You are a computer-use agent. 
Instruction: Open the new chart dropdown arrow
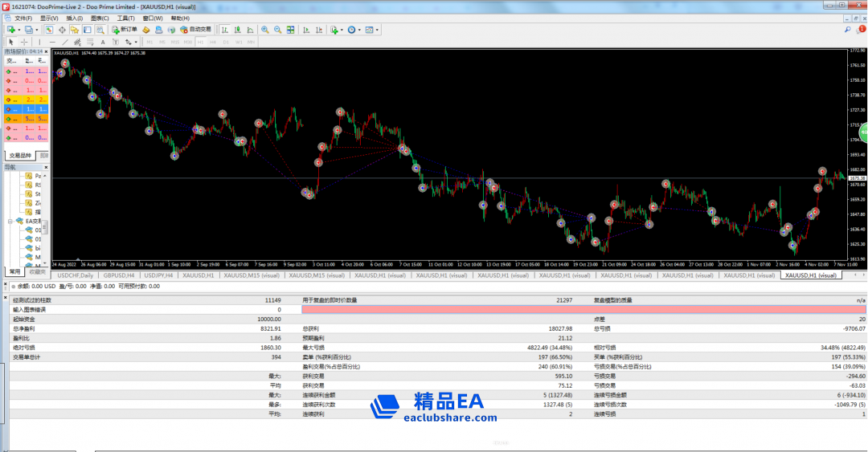click(x=18, y=30)
